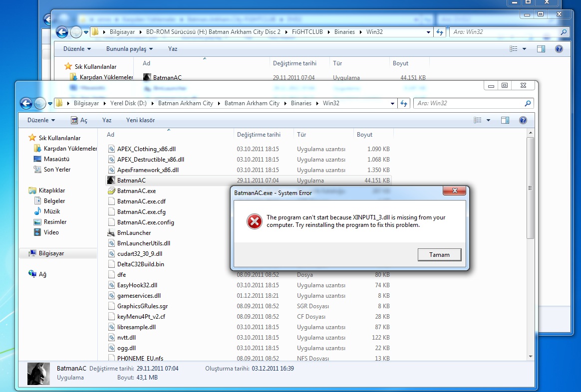581x392 pixels.
Task: Click Batman Arkham City breadcrumb after Yerel Disk
Action: (186, 103)
